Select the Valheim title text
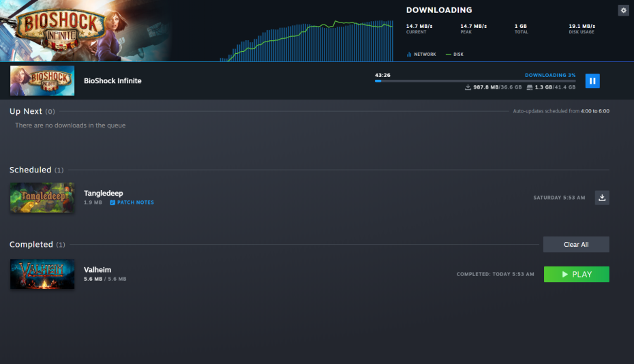634x364 pixels. (x=97, y=270)
